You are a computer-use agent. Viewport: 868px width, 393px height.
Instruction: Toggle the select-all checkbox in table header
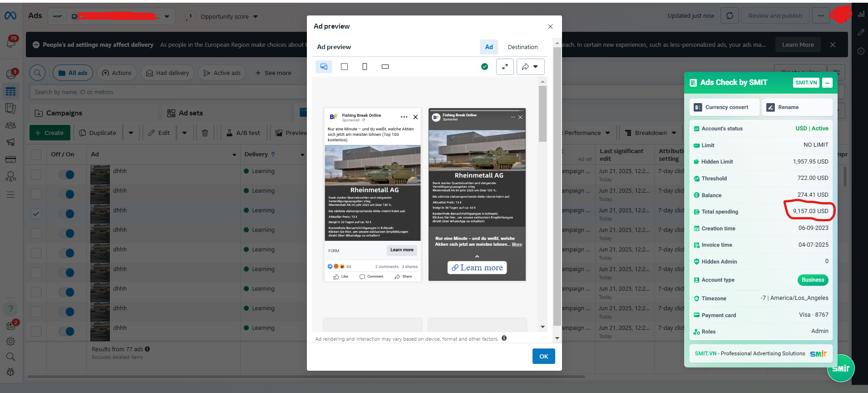point(36,154)
